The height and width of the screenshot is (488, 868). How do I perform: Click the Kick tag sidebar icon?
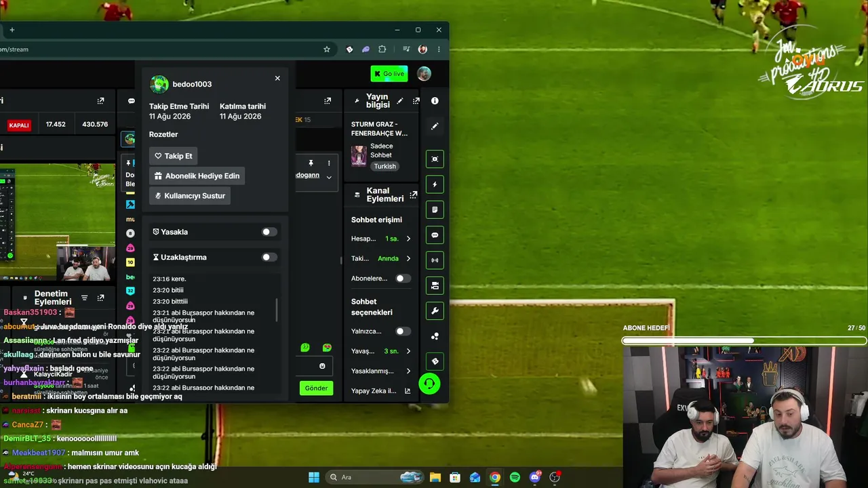pyautogui.click(x=435, y=361)
